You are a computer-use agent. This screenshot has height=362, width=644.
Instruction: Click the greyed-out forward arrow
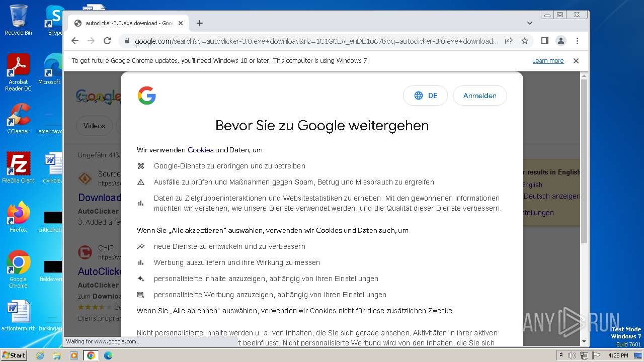tap(91, 41)
